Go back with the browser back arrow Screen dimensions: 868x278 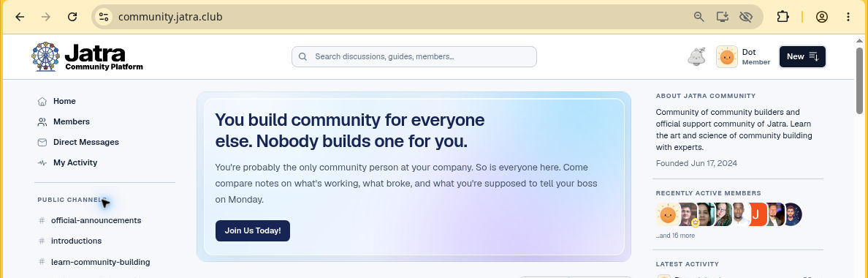coord(20,17)
